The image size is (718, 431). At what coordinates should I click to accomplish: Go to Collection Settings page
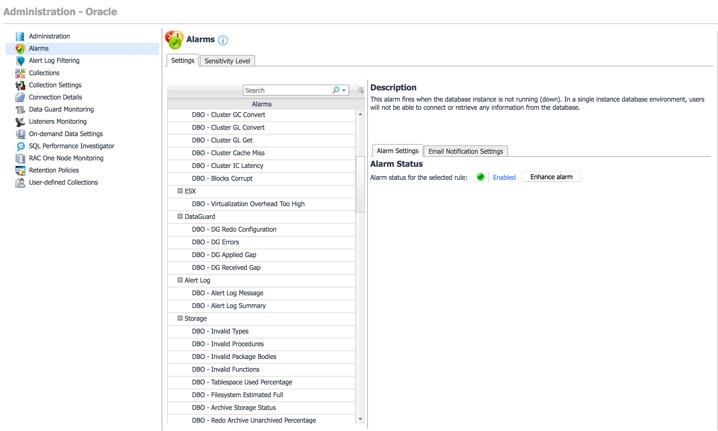coord(55,85)
